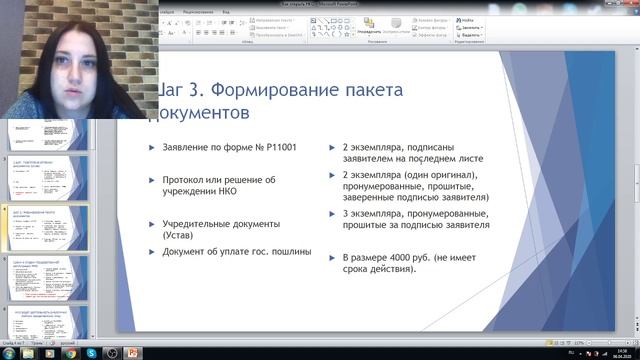Pick the triangle shape from shapes gallery
Screen dimensions: 640x360
coord(313,28)
